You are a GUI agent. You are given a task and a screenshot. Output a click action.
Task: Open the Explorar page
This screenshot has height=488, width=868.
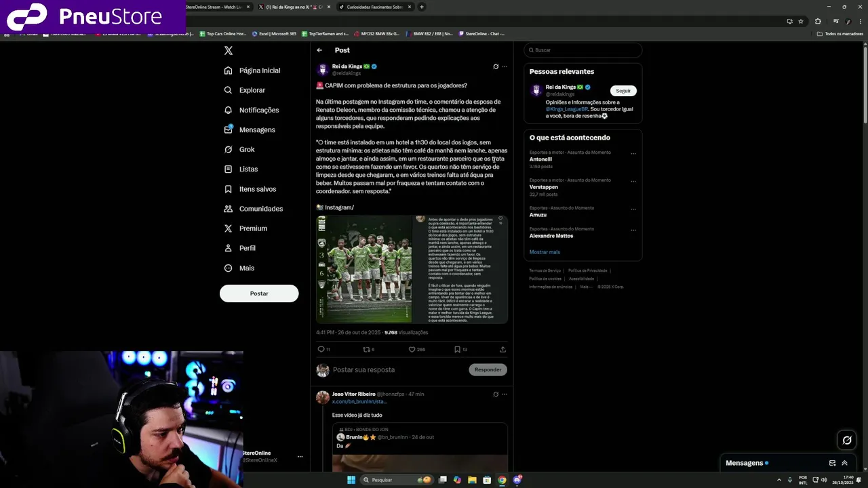pos(245,90)
